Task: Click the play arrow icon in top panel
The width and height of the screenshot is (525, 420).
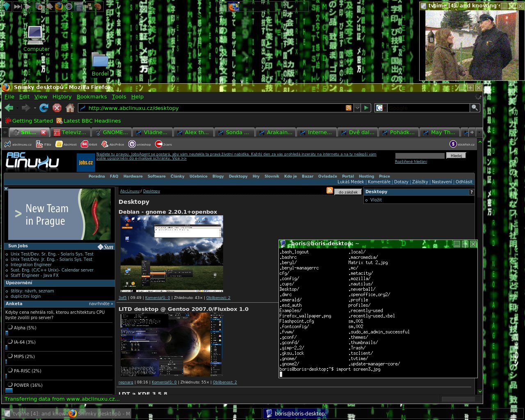Action: pos(28,6)
